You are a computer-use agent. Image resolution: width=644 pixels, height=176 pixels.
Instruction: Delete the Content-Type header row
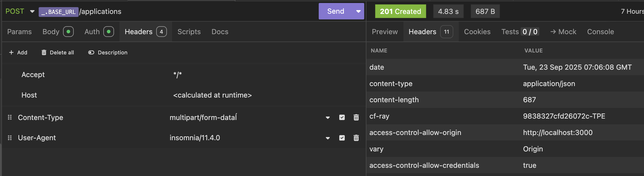pos(356,118)
